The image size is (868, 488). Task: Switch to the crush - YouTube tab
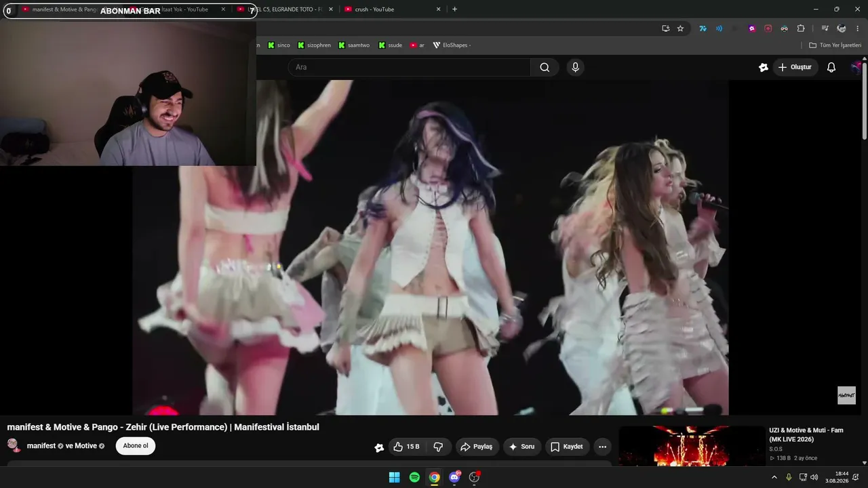pos(392,9)
